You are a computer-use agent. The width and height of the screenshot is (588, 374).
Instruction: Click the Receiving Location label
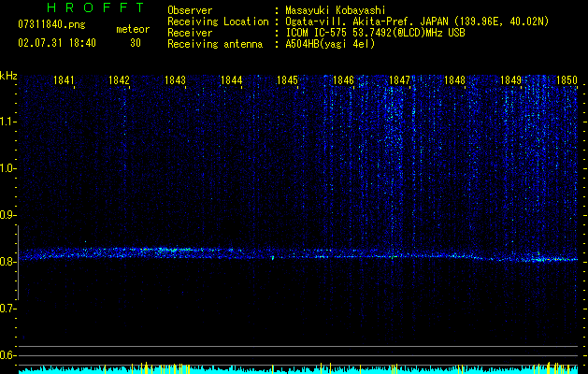pos(218,22)
